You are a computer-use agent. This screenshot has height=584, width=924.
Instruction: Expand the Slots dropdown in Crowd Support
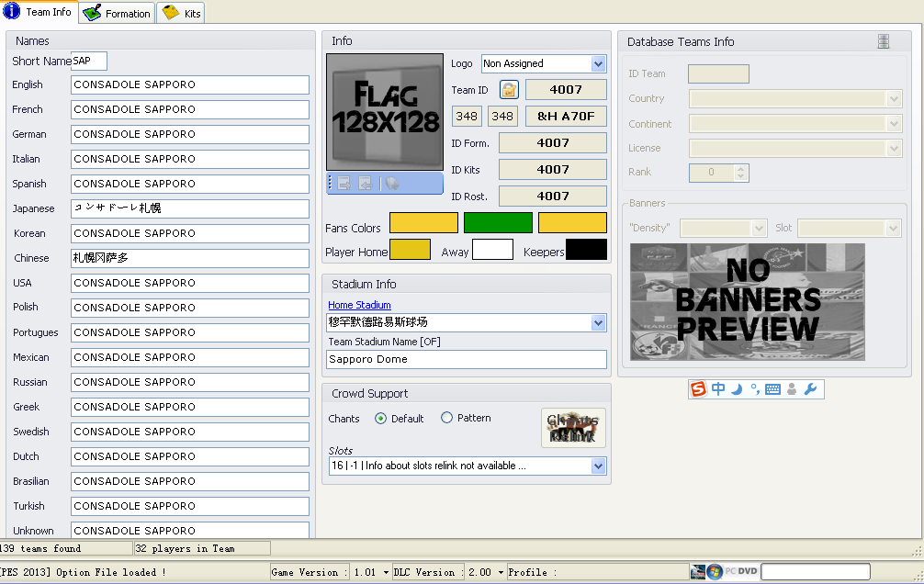pos(598,466)
